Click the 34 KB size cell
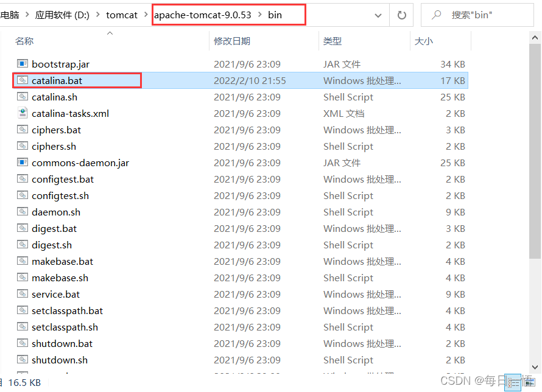Image resolution: width=542 pixels, height=392 pixels. (452, 65)
